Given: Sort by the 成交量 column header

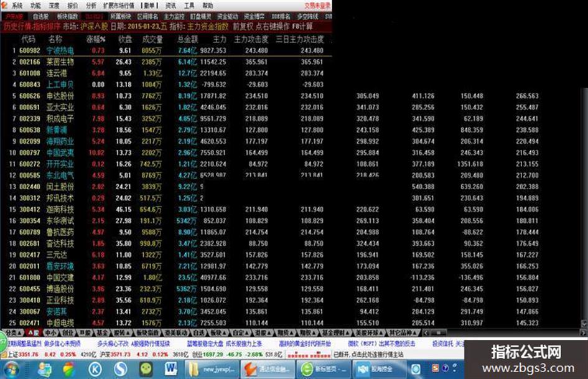Looking at the screenshot, I should point(152,39).
